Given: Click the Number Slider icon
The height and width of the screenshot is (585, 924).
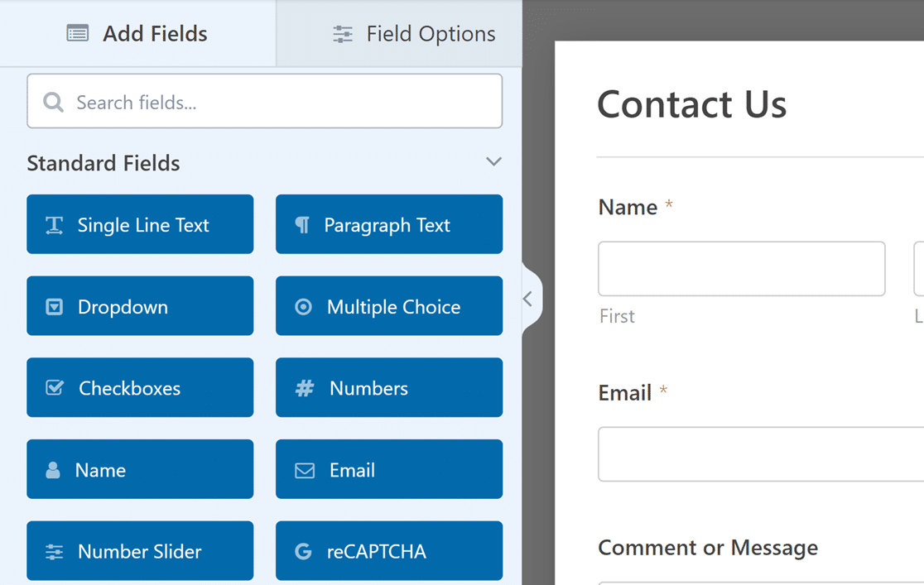Looking at the screenshot, I should click(x=55, y=552).
